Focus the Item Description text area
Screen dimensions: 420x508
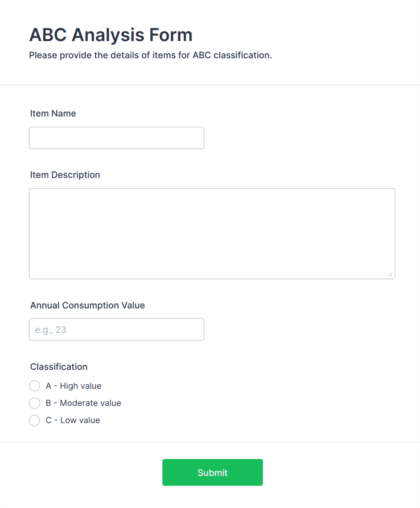(x=212, y=233)
